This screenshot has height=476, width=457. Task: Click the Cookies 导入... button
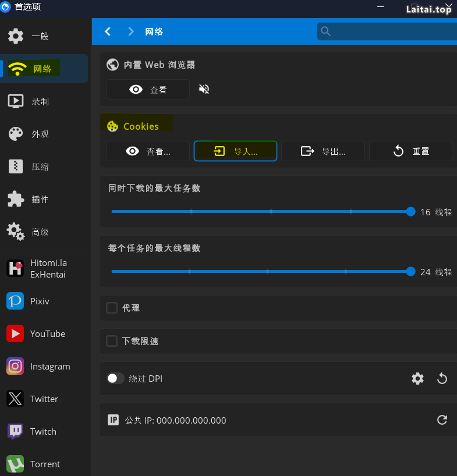[235, 151]
